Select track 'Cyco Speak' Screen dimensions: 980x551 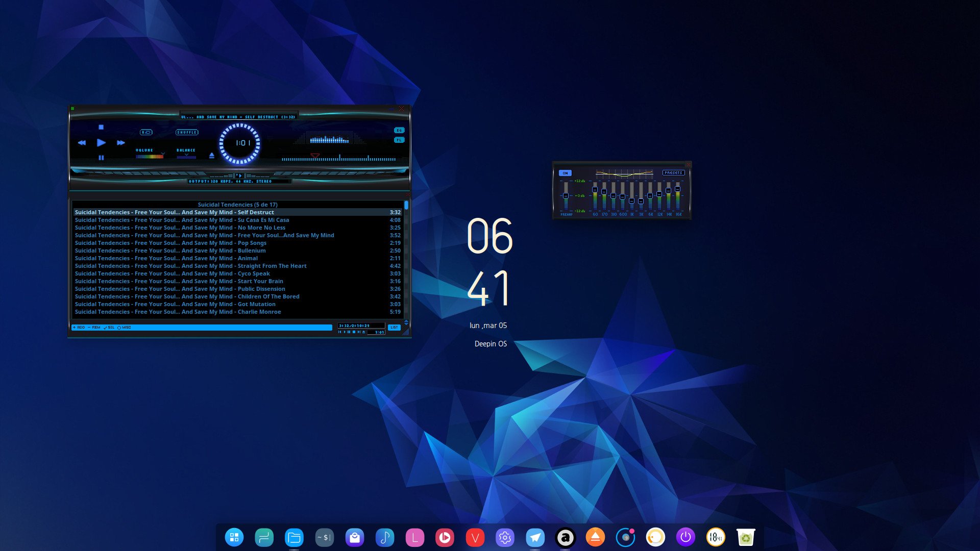tap(238, 274)
